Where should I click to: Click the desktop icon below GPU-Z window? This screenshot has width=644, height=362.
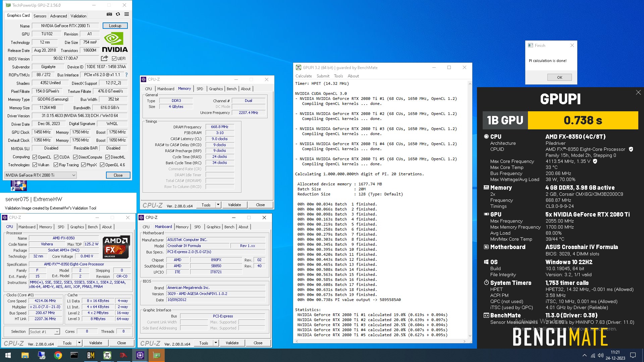18,186
